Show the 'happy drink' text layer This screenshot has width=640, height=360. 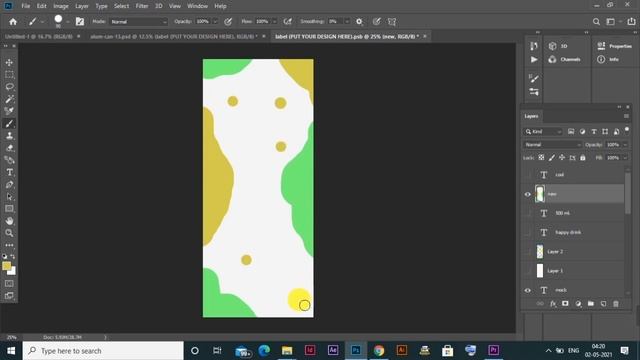(x=527, y=232)
